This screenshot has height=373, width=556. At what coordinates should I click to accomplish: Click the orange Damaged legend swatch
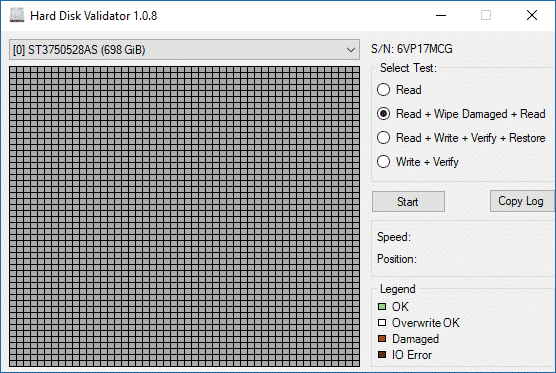pos(382,339)
